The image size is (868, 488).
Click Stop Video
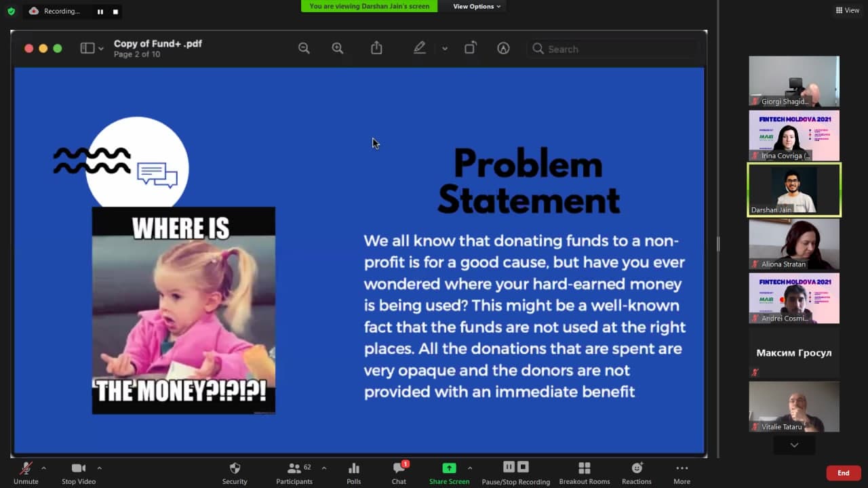click(79, 472)
